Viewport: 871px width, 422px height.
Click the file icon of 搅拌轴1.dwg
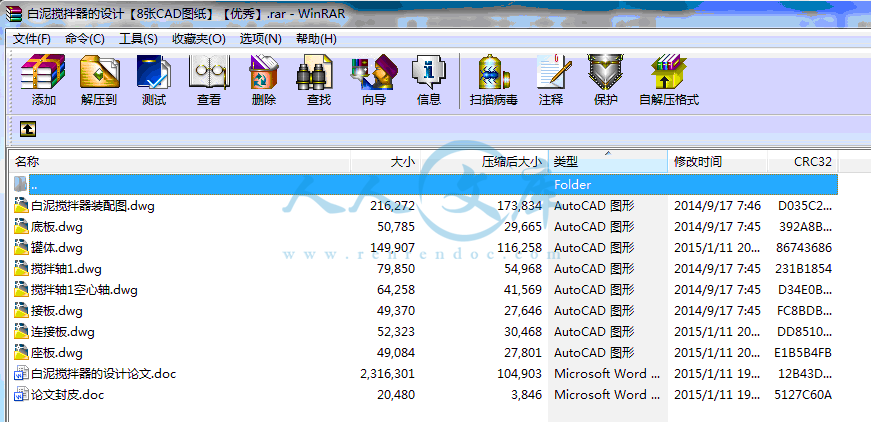(21, 269)
